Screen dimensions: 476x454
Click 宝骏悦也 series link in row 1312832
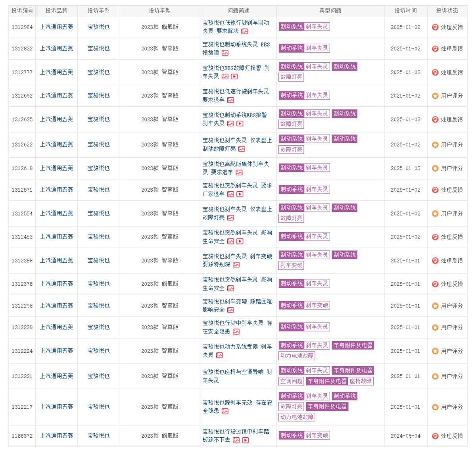click(x=98, y=48)
